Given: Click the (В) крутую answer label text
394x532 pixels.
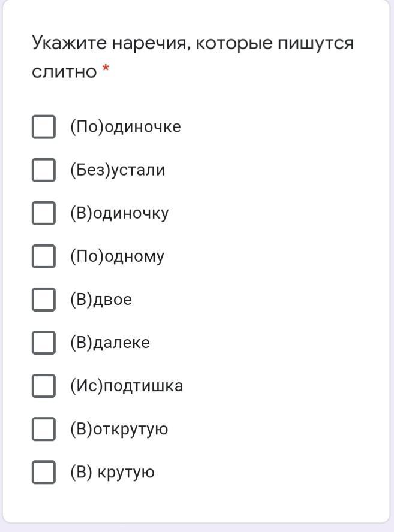Looking at the screenshot, I should pyautogui.click(x=112, y=473).
